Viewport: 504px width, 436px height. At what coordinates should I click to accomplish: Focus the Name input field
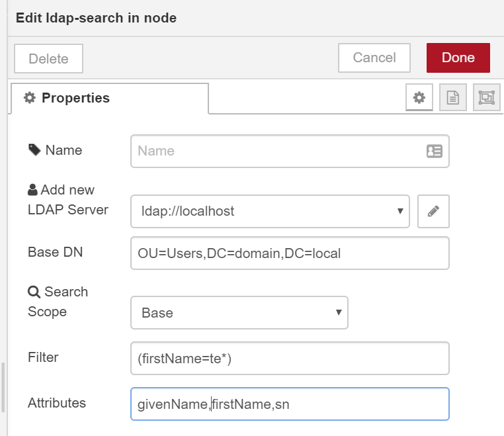coord(290,151)
